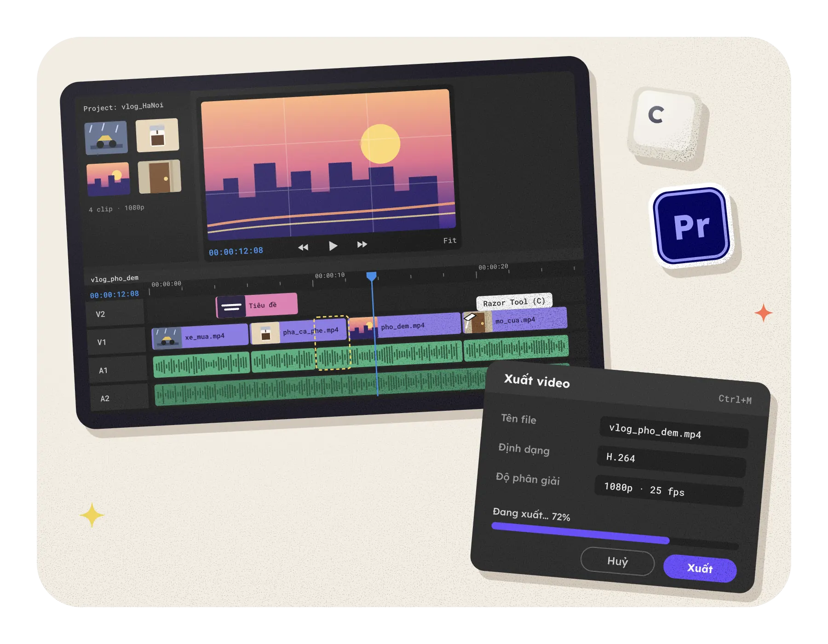Image resolution: width=828 pixels, height=644 pixels.
Task: Select the A1 track header
Action: (118, 369)
